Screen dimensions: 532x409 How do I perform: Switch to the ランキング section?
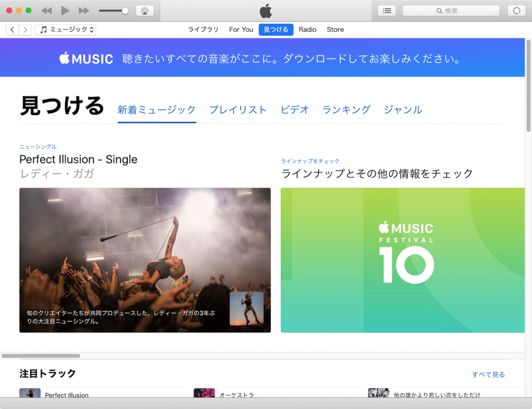pos(346,110)
